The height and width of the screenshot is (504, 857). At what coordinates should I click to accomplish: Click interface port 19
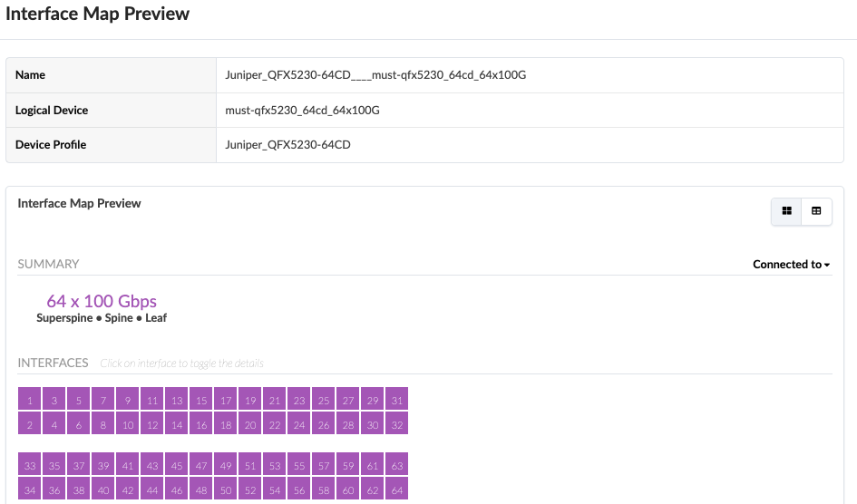(x=249, y=399)
